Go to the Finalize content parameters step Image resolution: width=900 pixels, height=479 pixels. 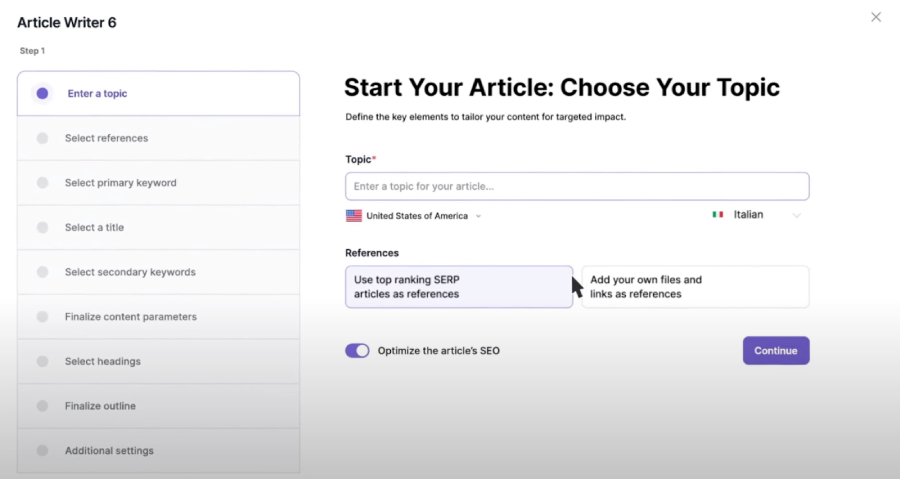point(158,317)
